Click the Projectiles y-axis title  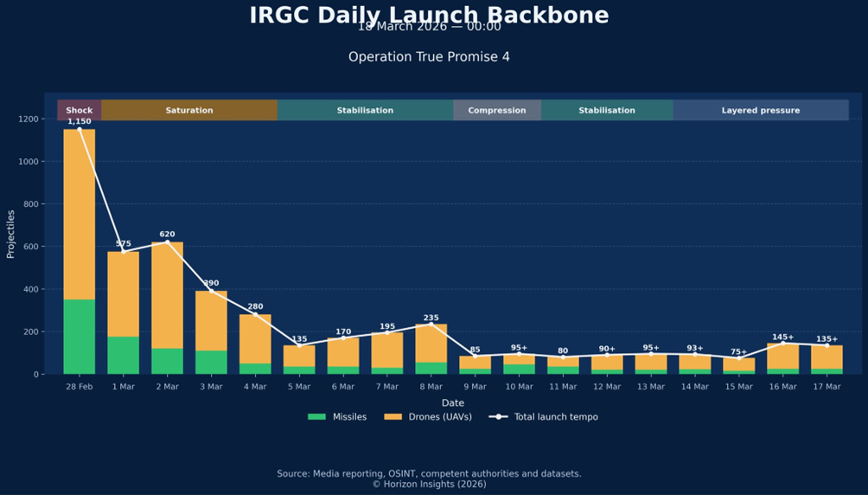[11, 234]
